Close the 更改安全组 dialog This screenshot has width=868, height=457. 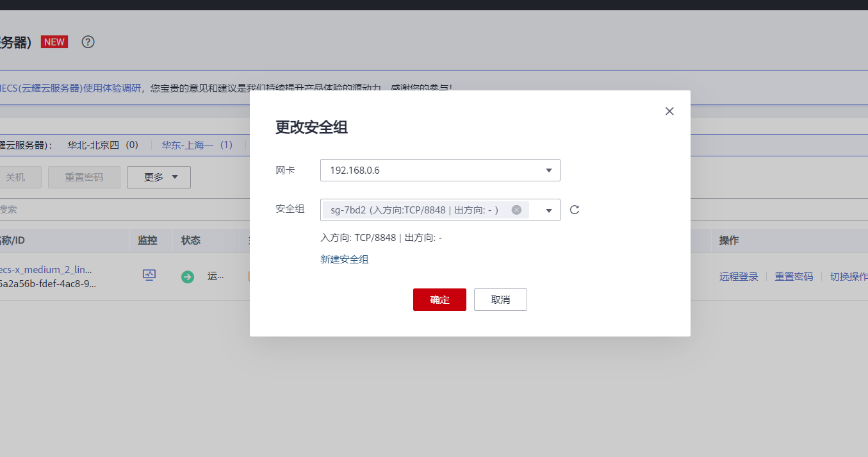coord(669,111)
